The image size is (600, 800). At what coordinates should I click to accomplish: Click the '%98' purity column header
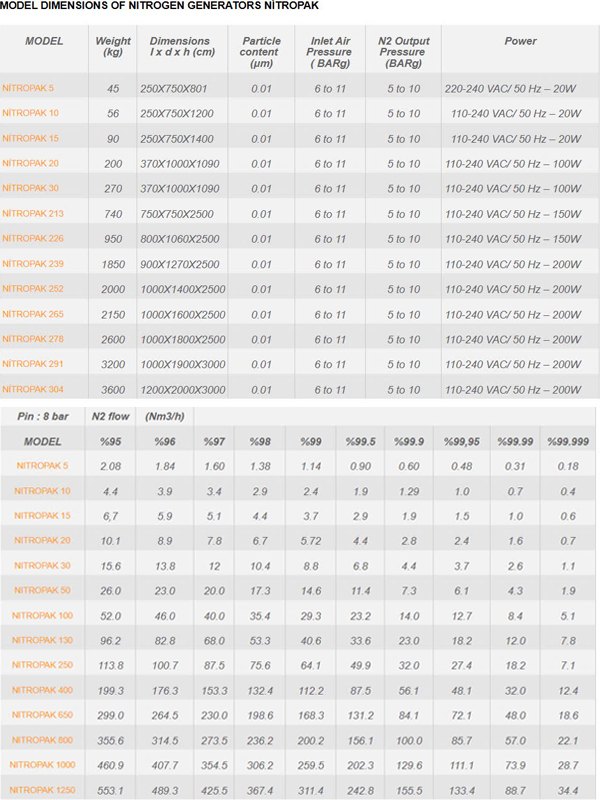(x=260, y=441)
